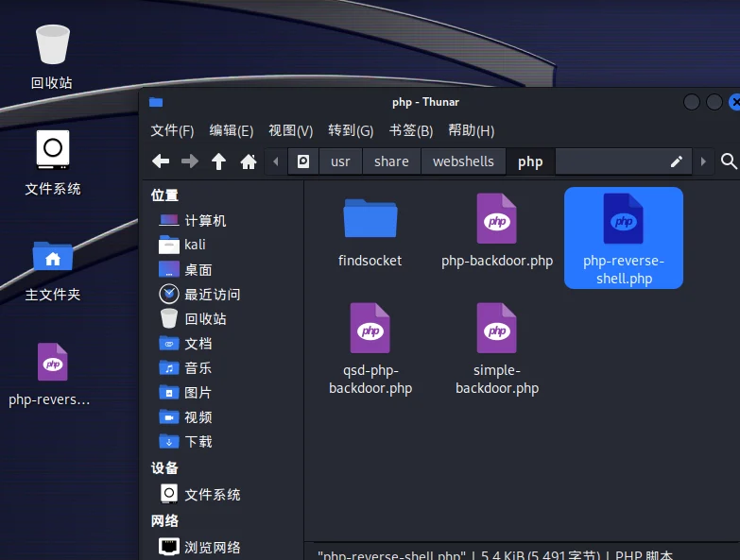Open search with the magnifier icon
740x560 pixels.
pyautogui.click(x=729, y=161)
